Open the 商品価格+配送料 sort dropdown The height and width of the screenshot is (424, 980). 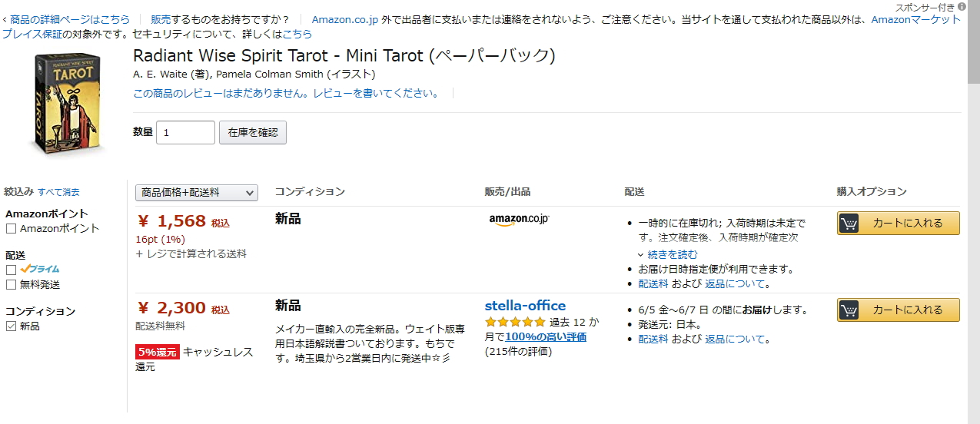(x=196, y=192)
